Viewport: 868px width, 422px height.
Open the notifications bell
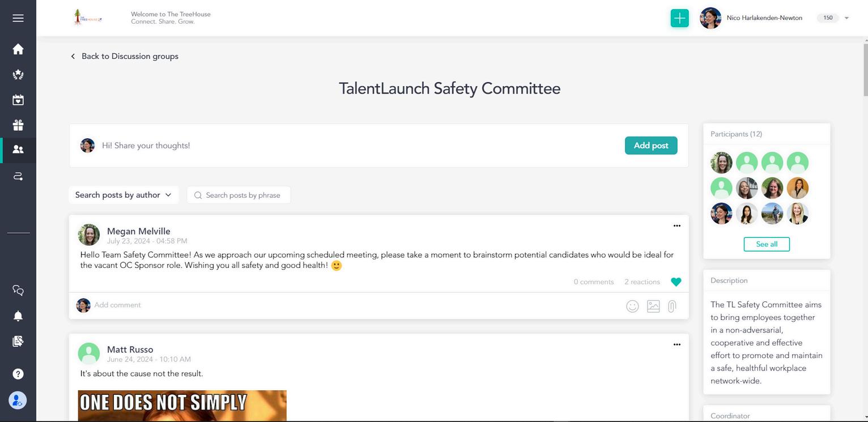coord(18,316)
